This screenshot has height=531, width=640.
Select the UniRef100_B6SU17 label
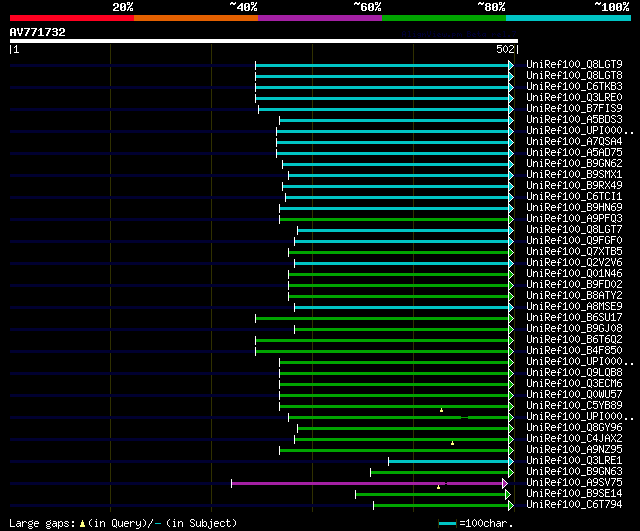point(574,318)
